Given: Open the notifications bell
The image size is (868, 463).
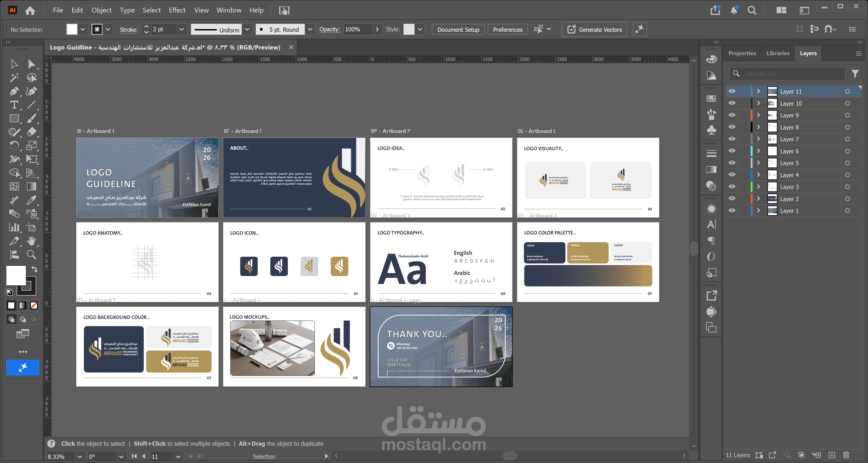Looking at the screenshot, I should coord(734,10).
